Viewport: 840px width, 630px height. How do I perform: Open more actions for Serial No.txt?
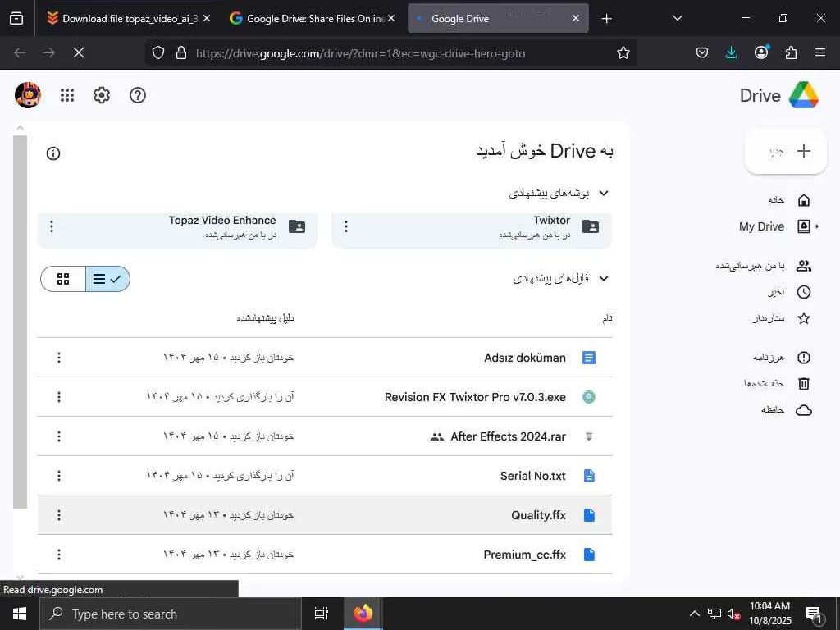coord(59,476)
